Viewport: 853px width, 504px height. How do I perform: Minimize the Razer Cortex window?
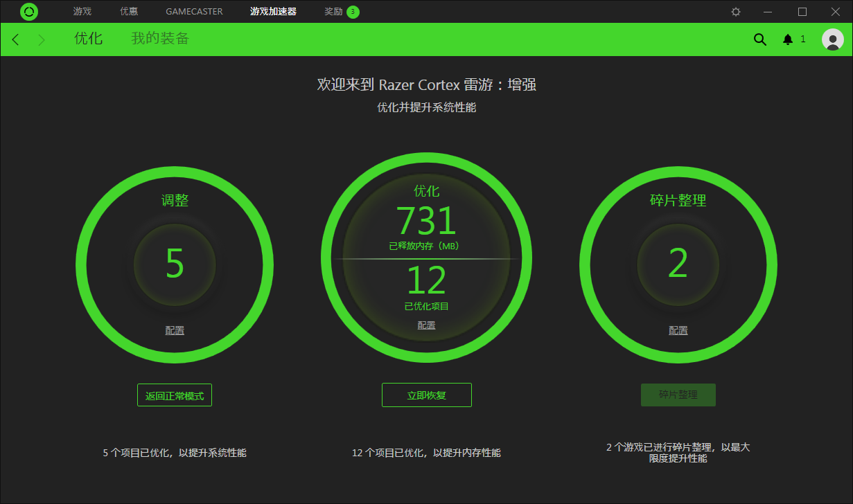point(768,12)
